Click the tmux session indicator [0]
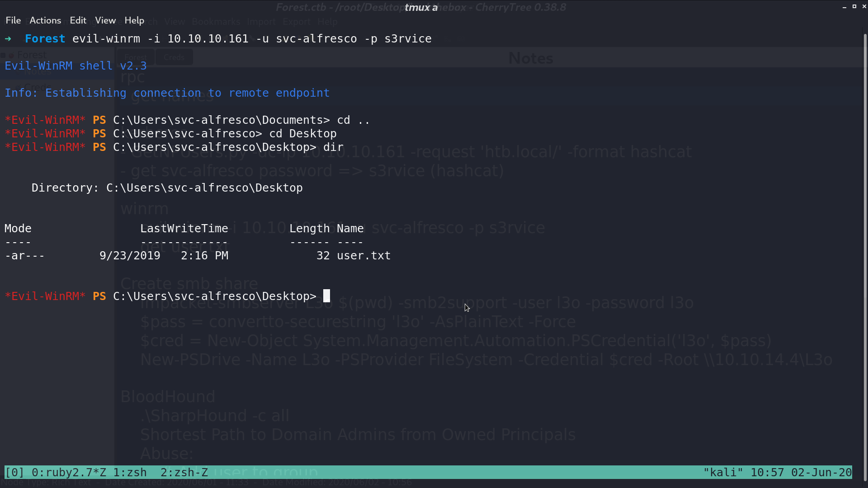868x488 pixels. [x=14, y=473]
